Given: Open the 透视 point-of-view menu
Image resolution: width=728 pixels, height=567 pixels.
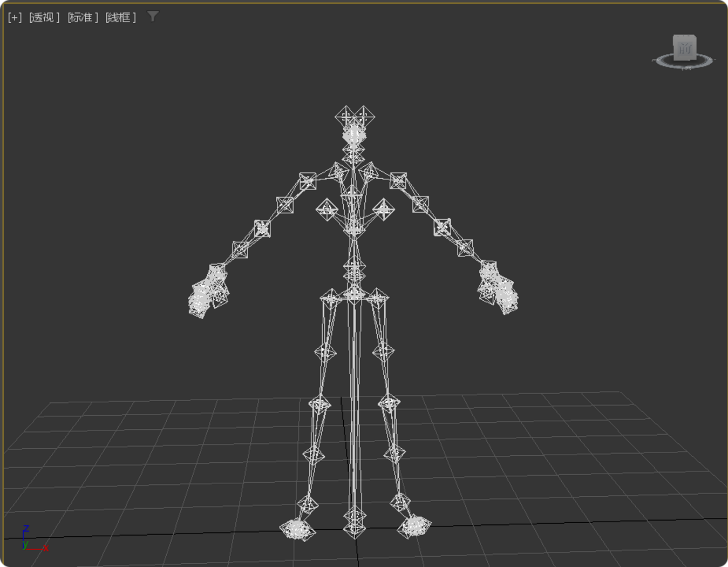Looking at the screenshot, I should [44, 18].
